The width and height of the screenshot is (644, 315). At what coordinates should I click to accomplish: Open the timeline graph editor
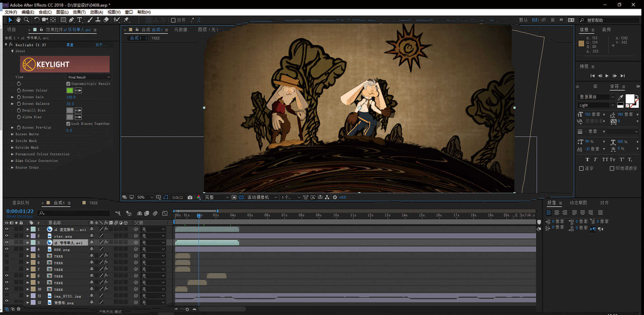[165, 213]
